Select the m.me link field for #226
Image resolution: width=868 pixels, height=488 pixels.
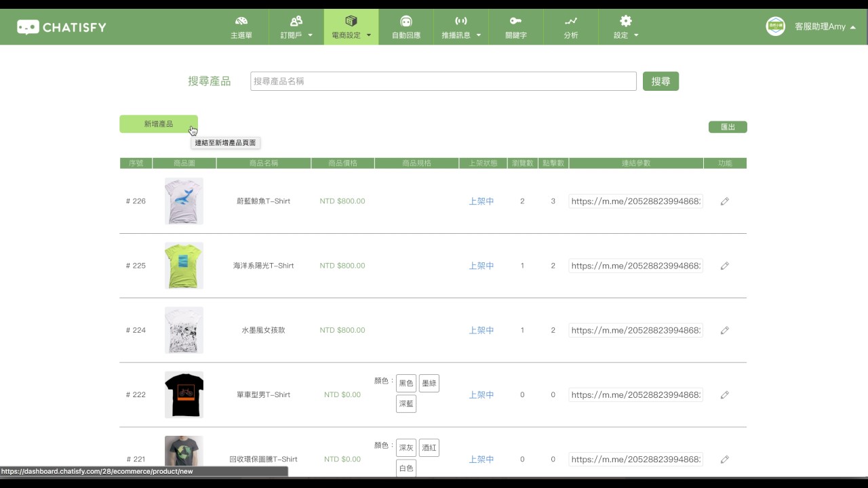pos(636,201)
